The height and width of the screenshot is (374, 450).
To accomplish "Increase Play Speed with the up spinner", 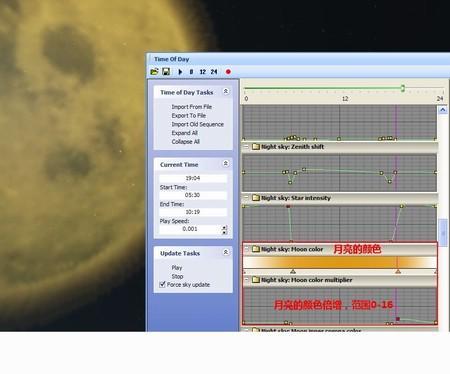I will click(x=224, y=227).
